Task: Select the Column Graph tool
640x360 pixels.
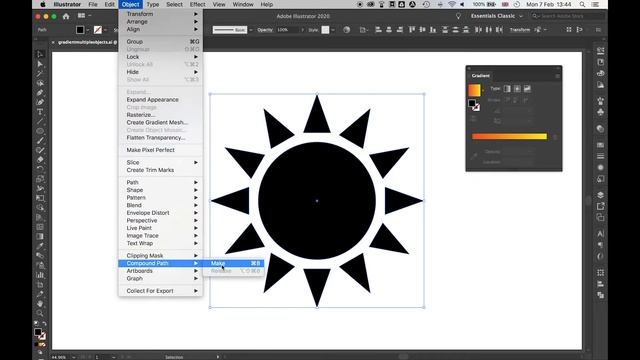Action: tap(40, 275)
